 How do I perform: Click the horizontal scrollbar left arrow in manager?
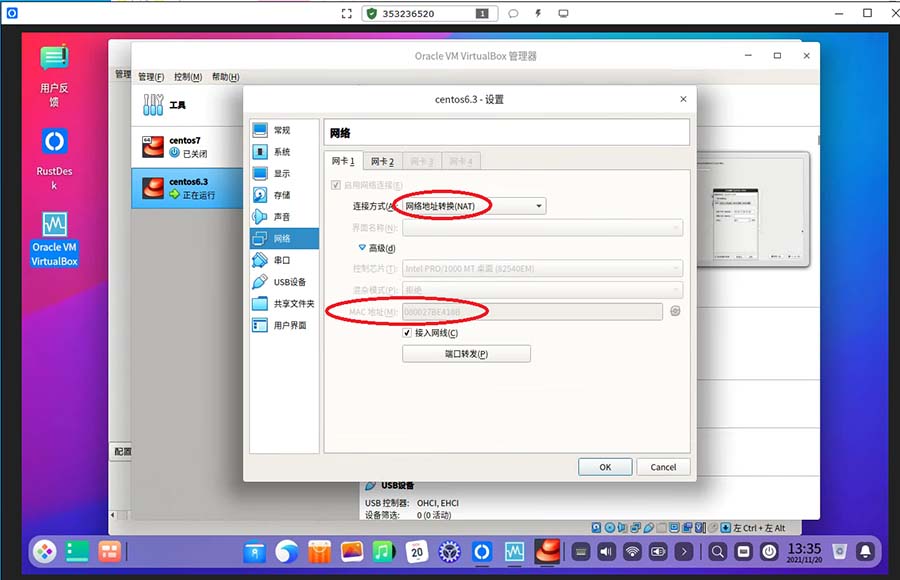point(113,515)
